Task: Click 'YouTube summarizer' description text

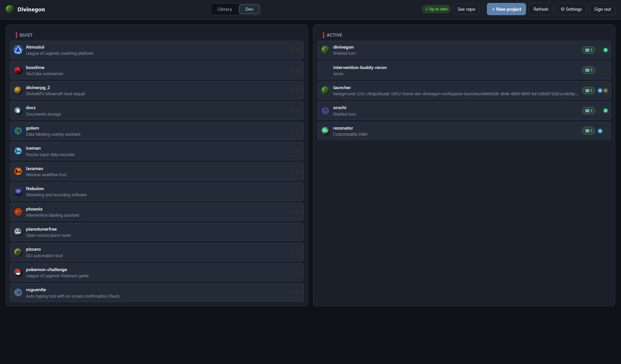Action: coord(45,74)
